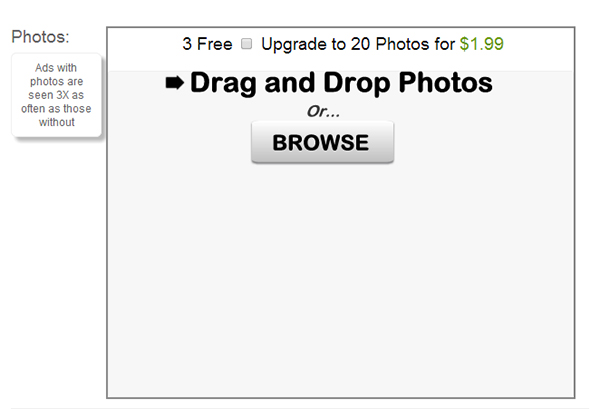Click the word Photos in bold heading
Image resolution: width=600 pixels, height=409 pixels.
[x=445, y=82]
